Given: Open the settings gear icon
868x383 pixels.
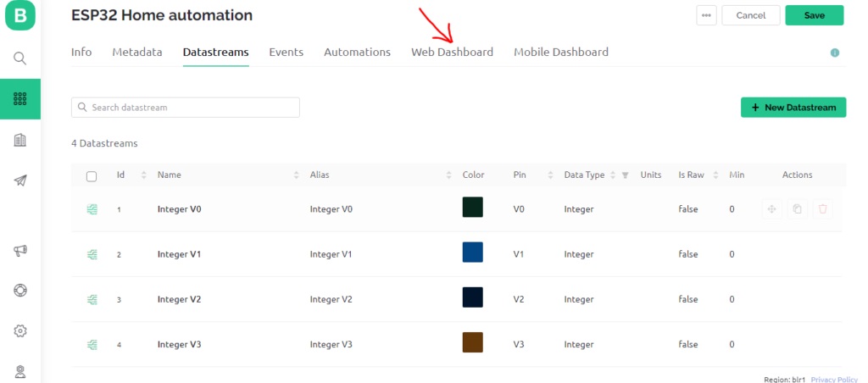Looking at the screenshot, I should point(20,331).
